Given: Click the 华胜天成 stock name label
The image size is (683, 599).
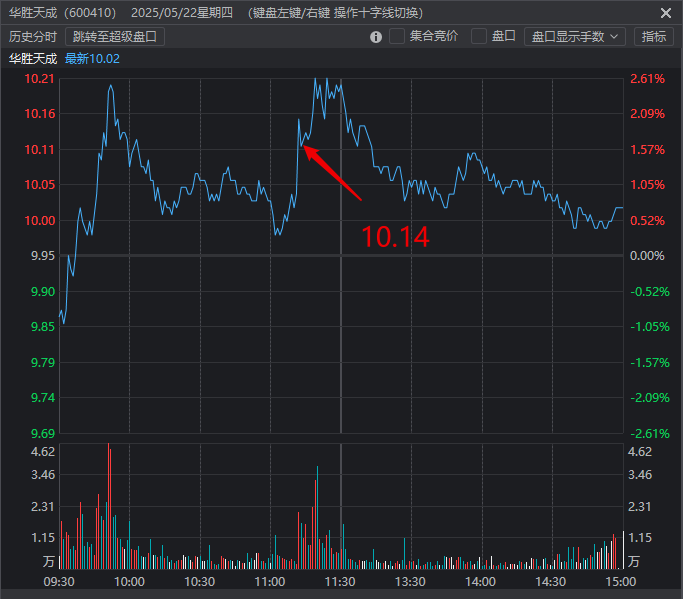Looking at the screenshot, I should pos(33,59).
